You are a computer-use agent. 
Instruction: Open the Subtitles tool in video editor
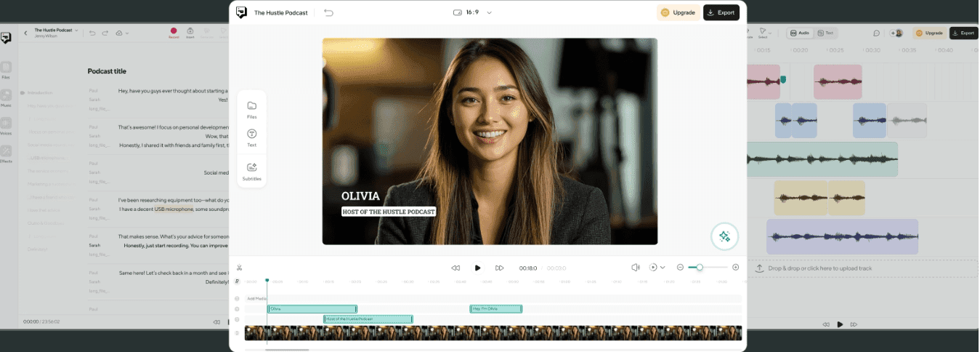tap(251, 171)
